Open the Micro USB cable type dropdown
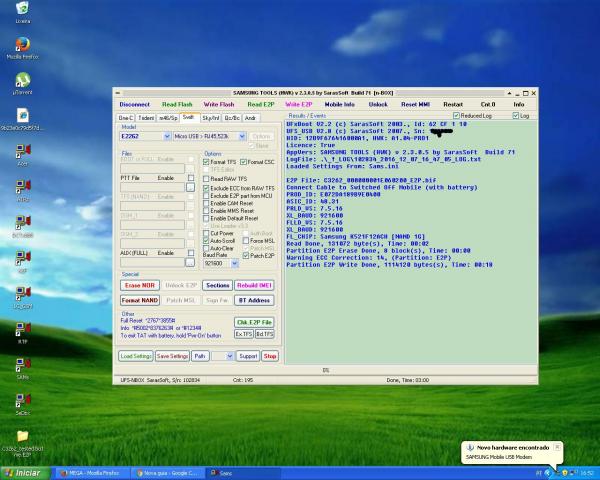Screen dimensions: 600x480 (242, 136)
